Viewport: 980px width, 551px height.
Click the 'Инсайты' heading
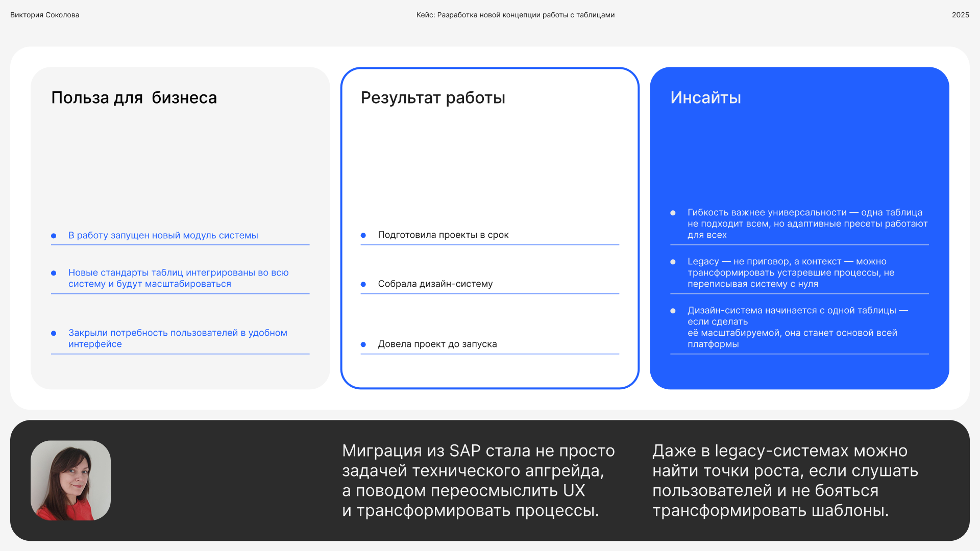pos(705,97)
